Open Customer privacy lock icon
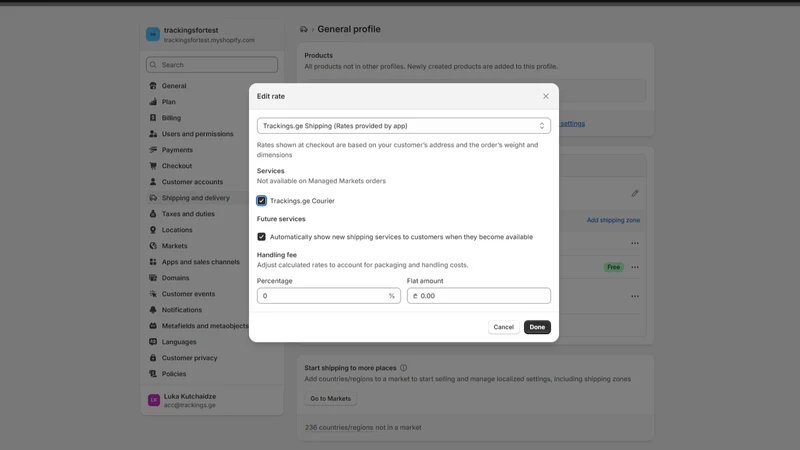Viewport: 800px width, 450px height. (153, 358)
